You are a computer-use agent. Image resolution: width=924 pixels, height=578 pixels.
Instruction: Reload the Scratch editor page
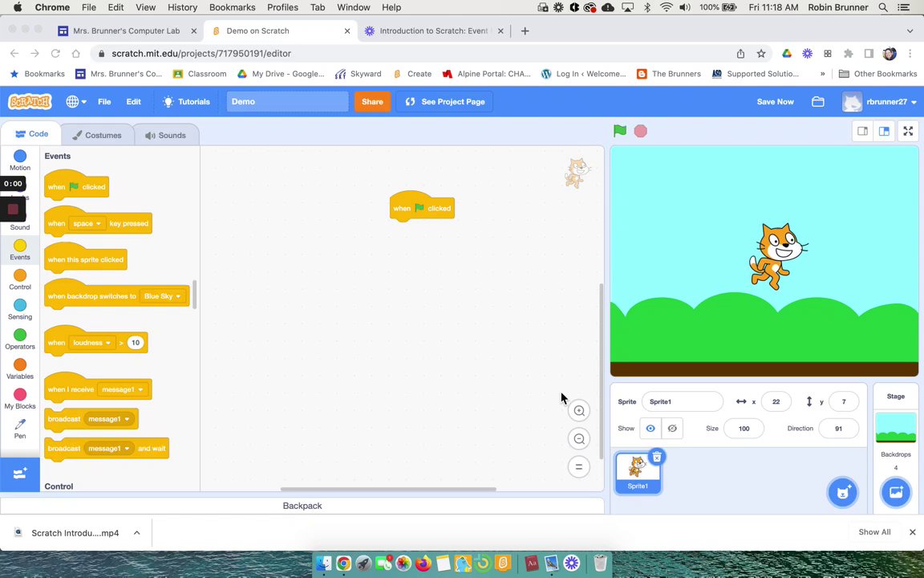pos(55,54)
